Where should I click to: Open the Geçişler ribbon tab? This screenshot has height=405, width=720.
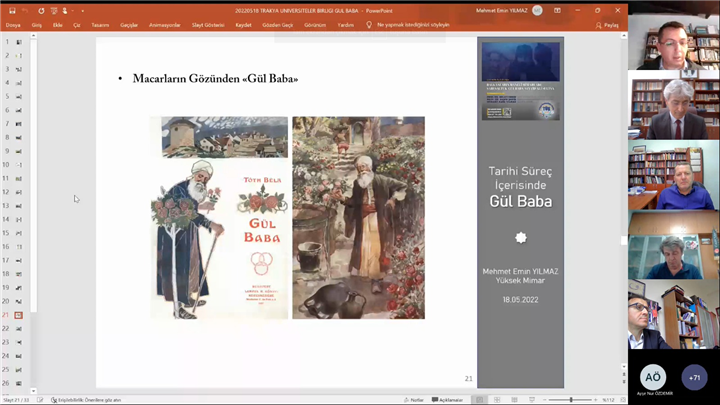click(129, 25)
